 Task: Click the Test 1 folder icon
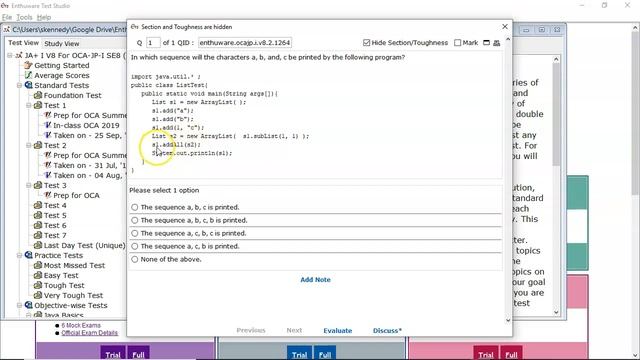click(38, 105)
